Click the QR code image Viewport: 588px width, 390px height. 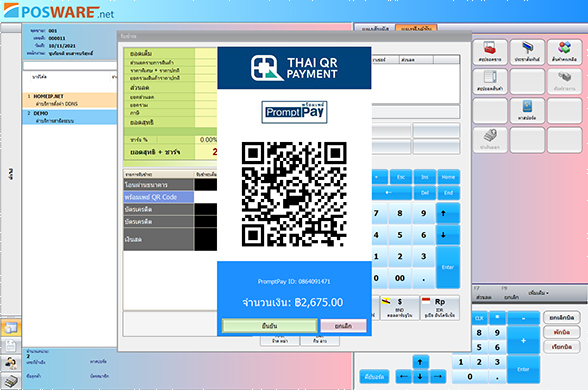point(294,194)
